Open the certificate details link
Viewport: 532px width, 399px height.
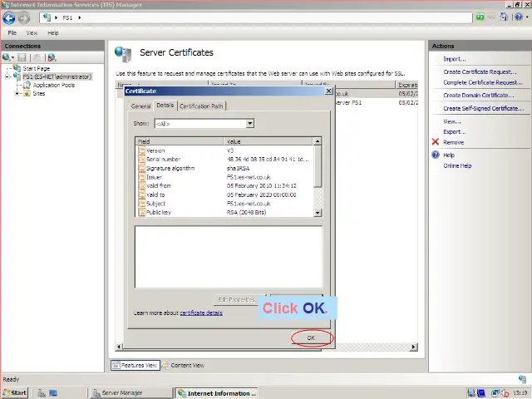click(x=201, y=313)
